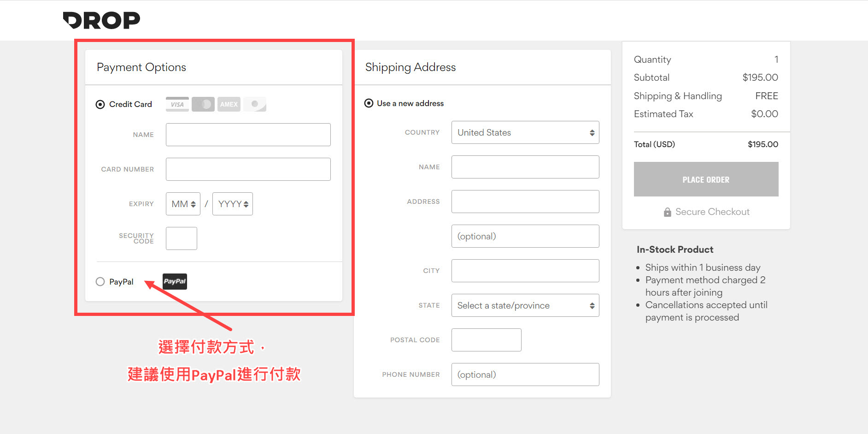
Task: Click the DROP logo
Action: click(x=101, y=20)
